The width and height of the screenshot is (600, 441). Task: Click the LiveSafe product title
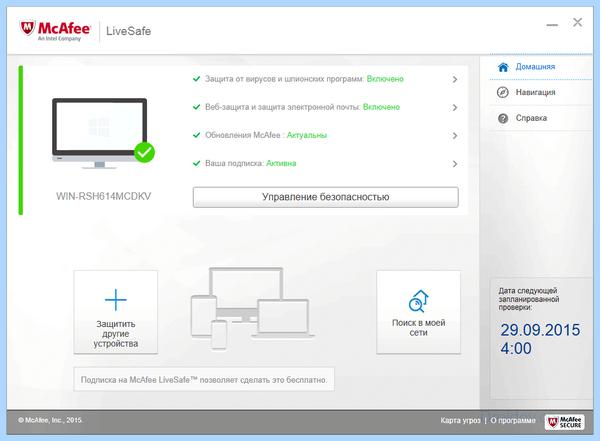click(x=129, y=31)
